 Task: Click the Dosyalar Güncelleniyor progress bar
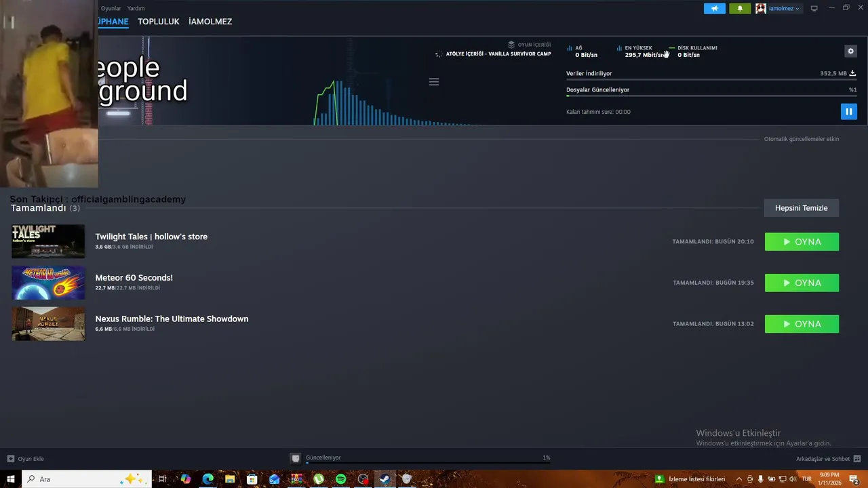tap(711, 96)
